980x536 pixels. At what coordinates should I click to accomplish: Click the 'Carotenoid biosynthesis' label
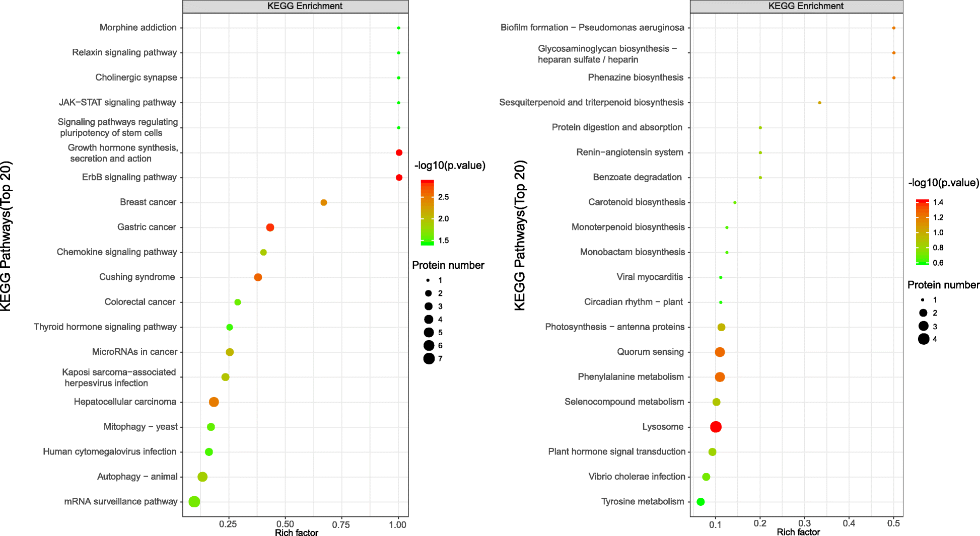[637, 202]
